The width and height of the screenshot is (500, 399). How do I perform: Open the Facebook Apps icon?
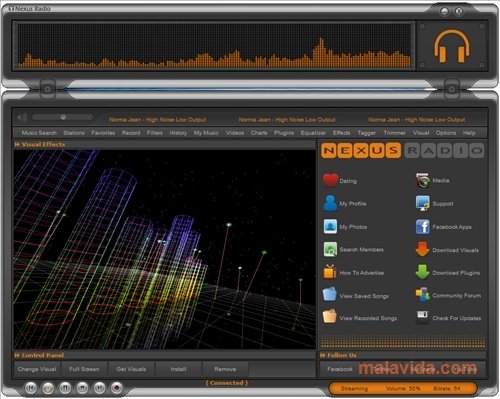pyautogui.click(x=422, y=227)
